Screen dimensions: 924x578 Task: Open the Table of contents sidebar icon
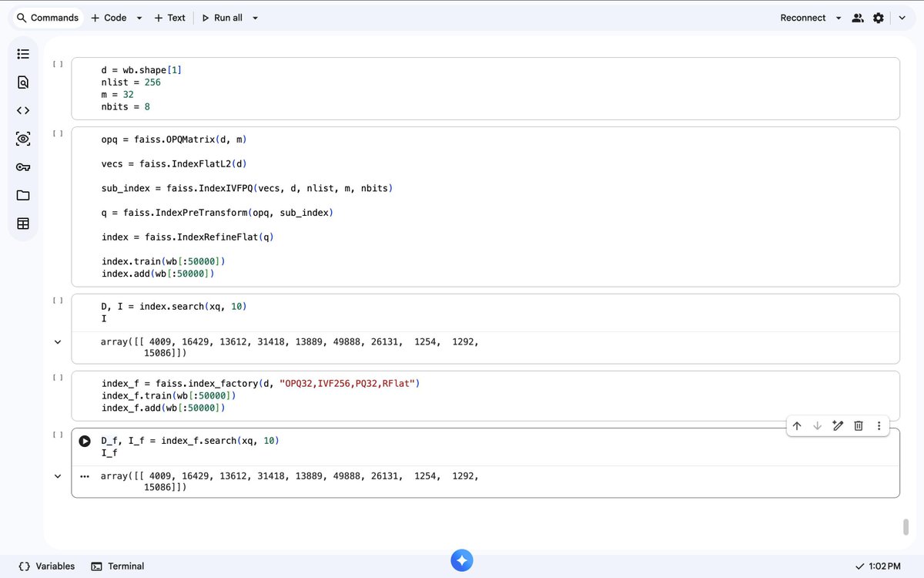[x=23, y=54]
